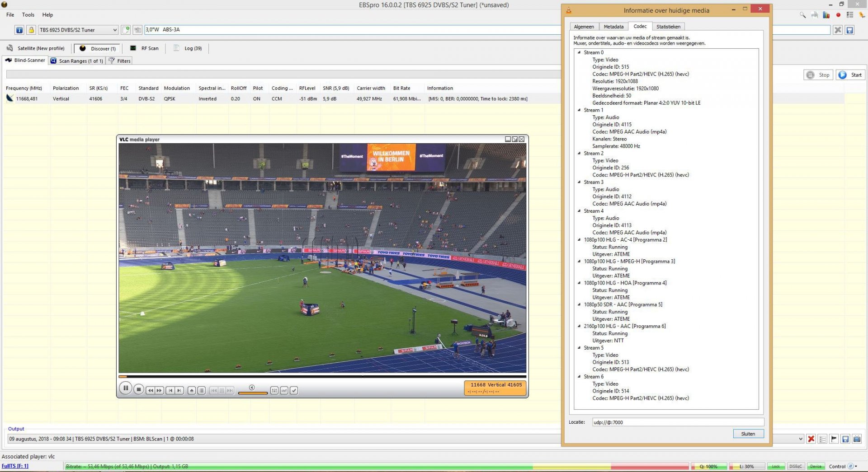Save settings with the floppy disk icon
The height and width of the screenshot is (472, 868).
(x=850, y=29)
